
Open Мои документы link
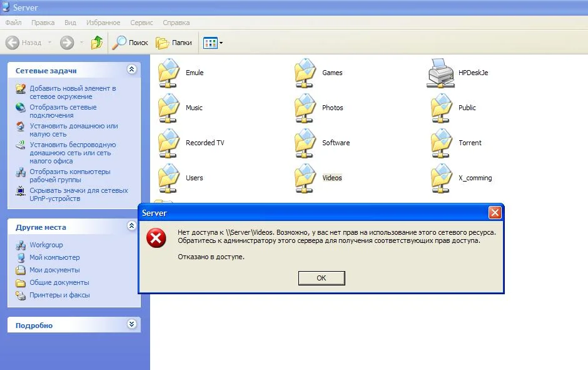pyautogui.click(x=54, y=270)
